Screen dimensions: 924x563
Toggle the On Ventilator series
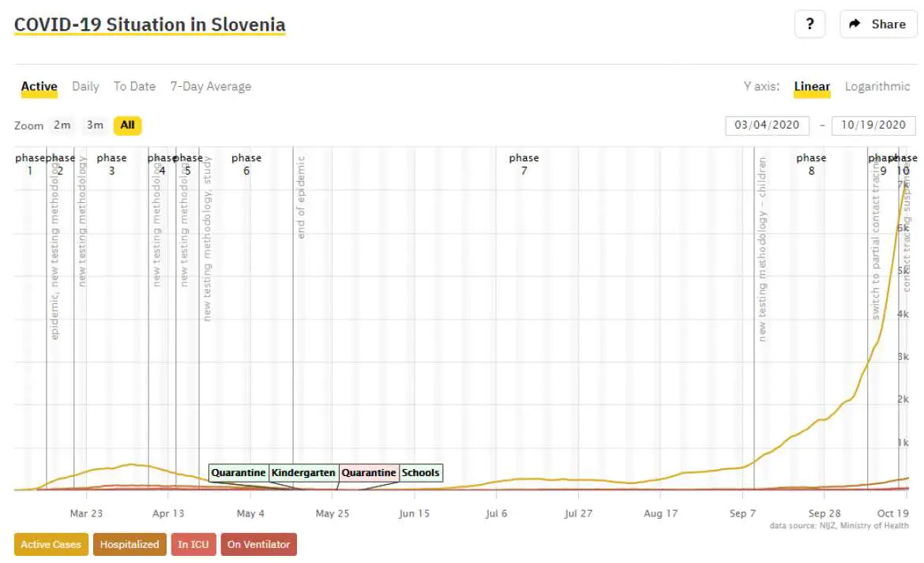click(x=258, y=544)
